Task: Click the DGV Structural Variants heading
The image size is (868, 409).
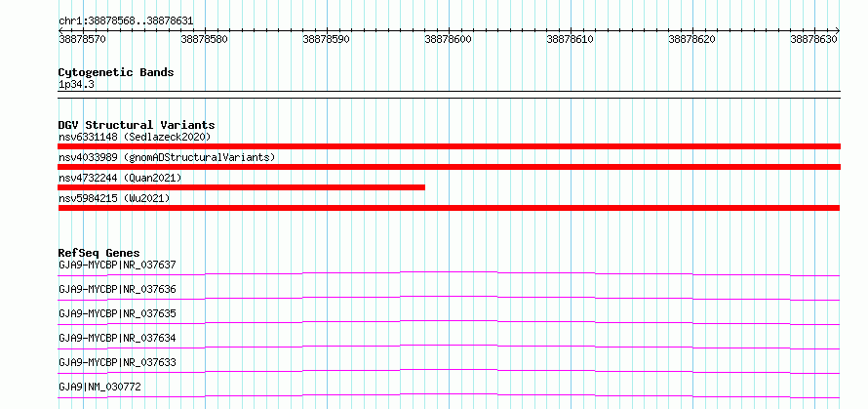Action: point(137,125)
